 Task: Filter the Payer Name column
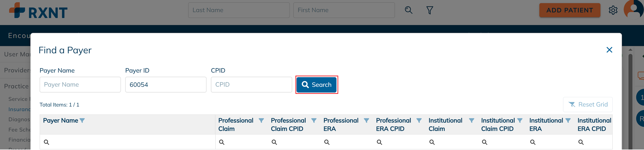point(82,120)
